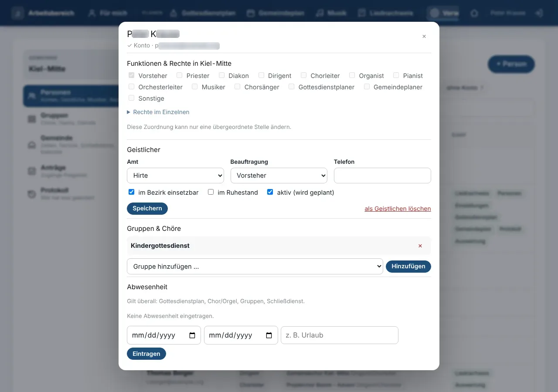558x392 pixels.
Task: Remove Kindergottesdienst group via red X
Action: pyautogui.click(x=420, y=246)
